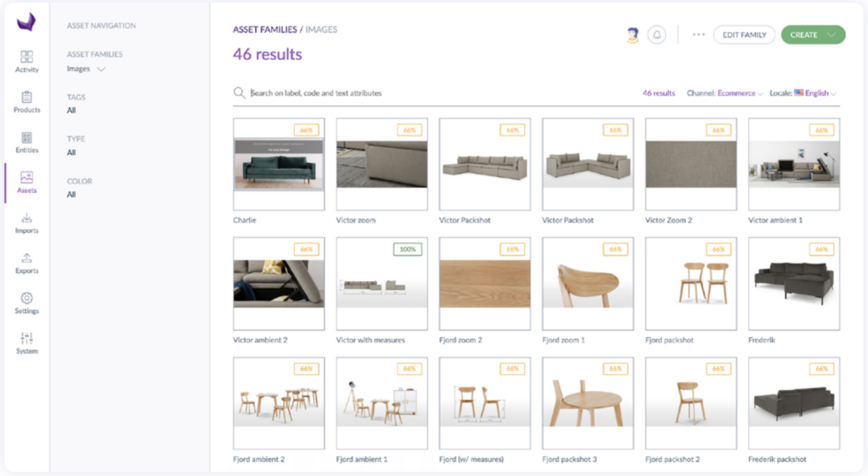The image size is (868, 476).
Task: Click the Akeneo logo icon
Action: (x=26, y=22)
